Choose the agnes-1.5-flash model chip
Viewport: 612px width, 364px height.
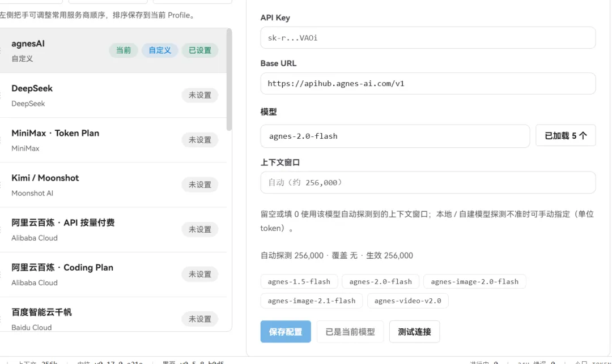pyautogui.click(x=299, y=282)
